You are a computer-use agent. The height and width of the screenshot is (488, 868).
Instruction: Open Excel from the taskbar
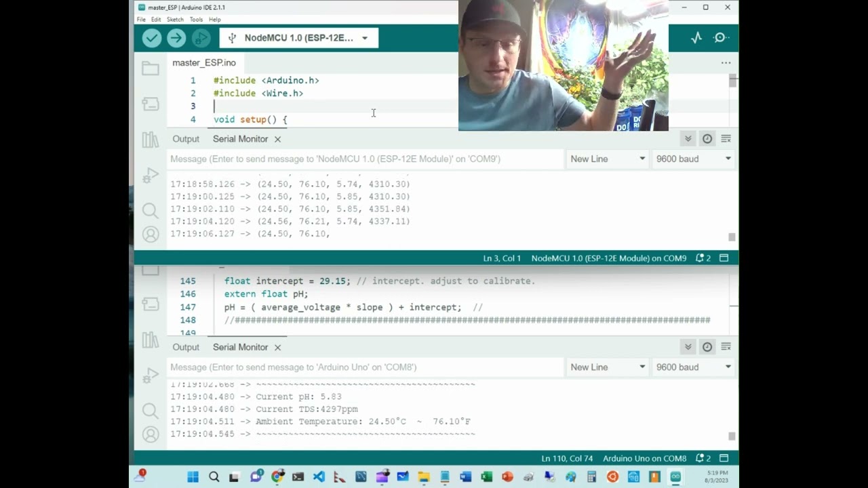pyautogui.click(x=486, y=477)
